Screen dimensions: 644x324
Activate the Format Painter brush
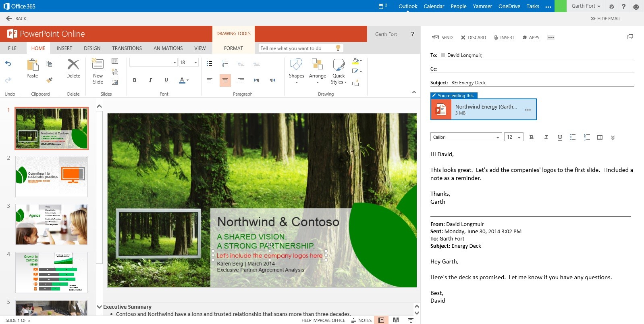(x=49, y=80)
